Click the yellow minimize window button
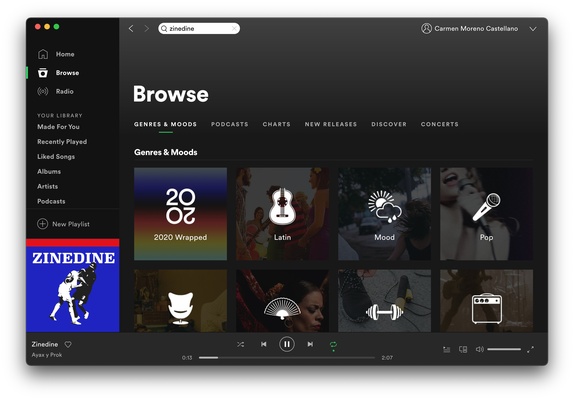 coord(47,27)
